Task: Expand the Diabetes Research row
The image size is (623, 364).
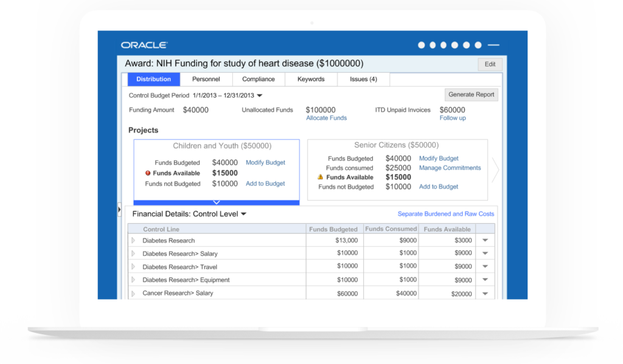Action: pos(134,241)
